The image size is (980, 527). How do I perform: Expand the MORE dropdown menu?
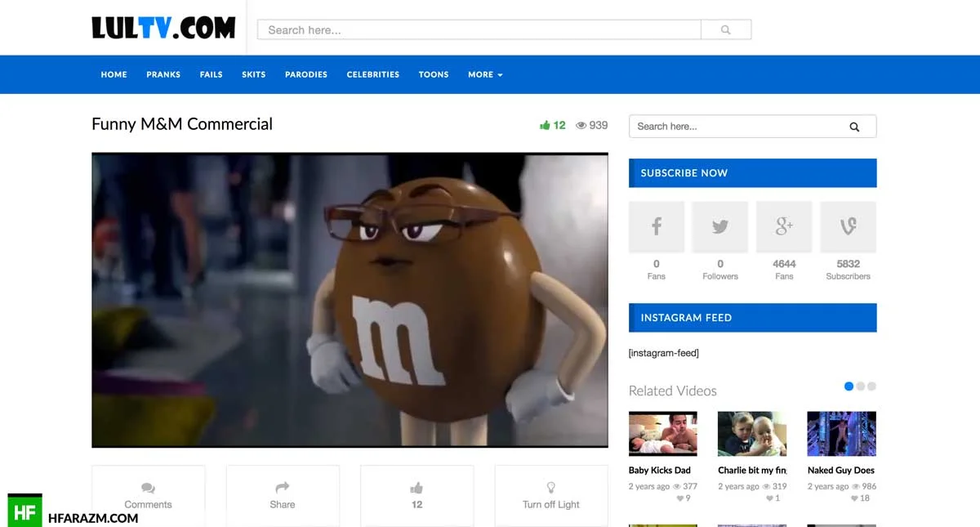[485, 74]
